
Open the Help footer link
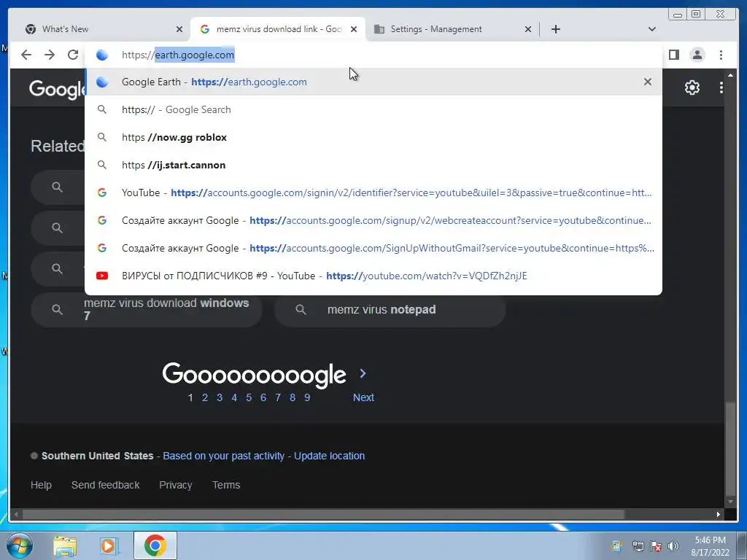[41, 485]
